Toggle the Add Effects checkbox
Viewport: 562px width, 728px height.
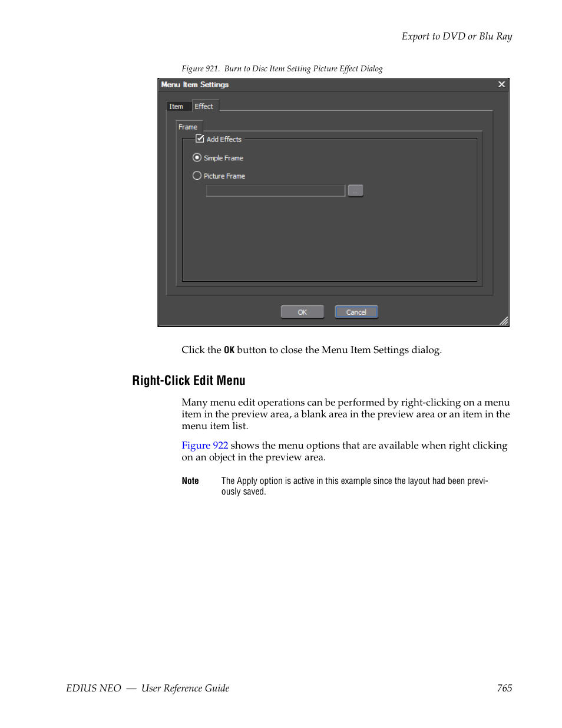[x=200, y=139]
